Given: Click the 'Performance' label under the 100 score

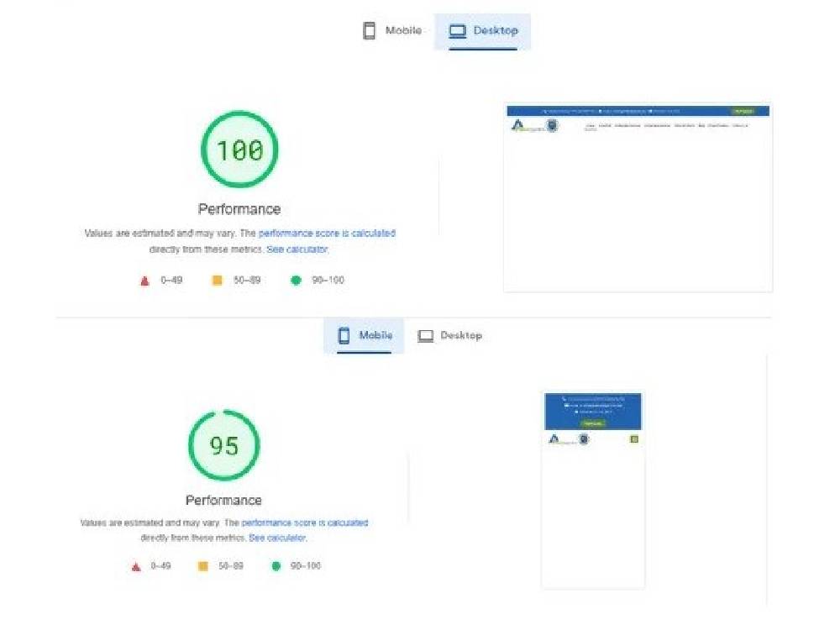Looking at the screenshot, I should point(239,209).
